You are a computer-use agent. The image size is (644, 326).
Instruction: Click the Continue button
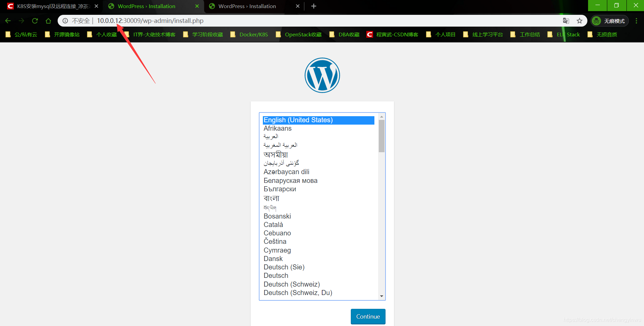point(368,317)
